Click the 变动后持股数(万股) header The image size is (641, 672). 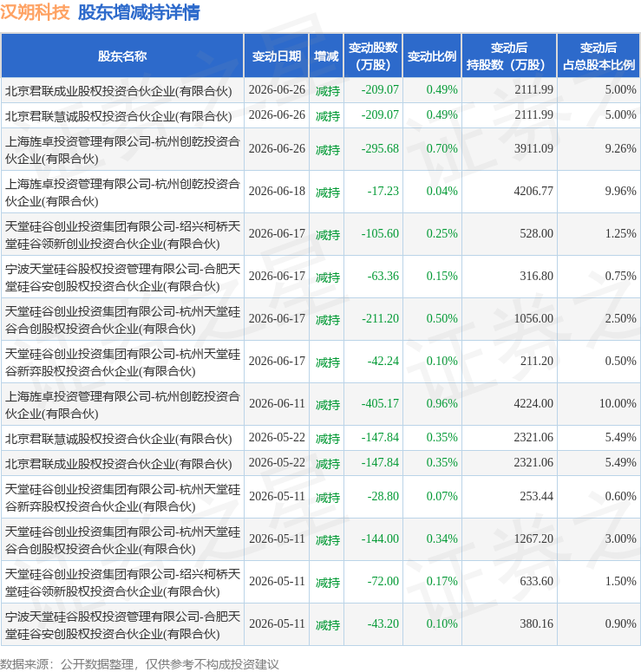tap(509, 56)
